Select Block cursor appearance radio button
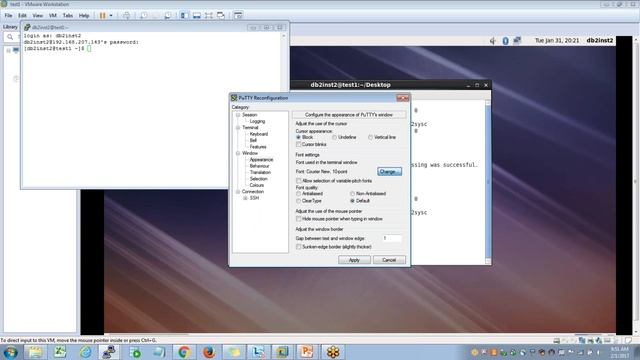 click(x=298, y=138)
